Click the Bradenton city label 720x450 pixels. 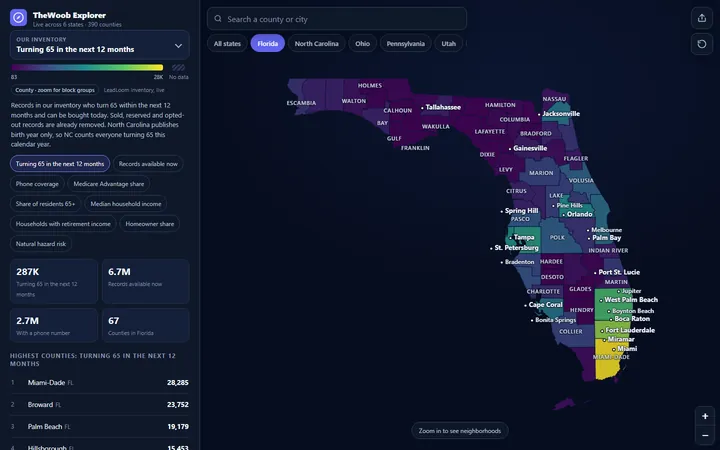(519, 262)
